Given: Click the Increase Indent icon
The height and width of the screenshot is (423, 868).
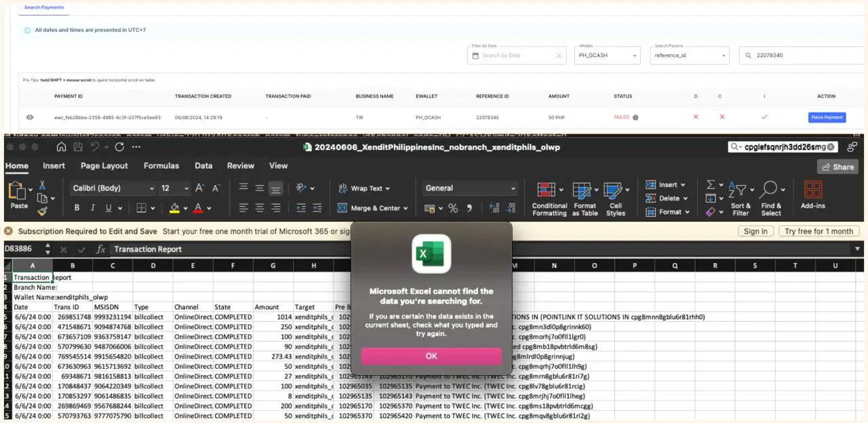Looking at the screenshot, I should pos(317,208).
